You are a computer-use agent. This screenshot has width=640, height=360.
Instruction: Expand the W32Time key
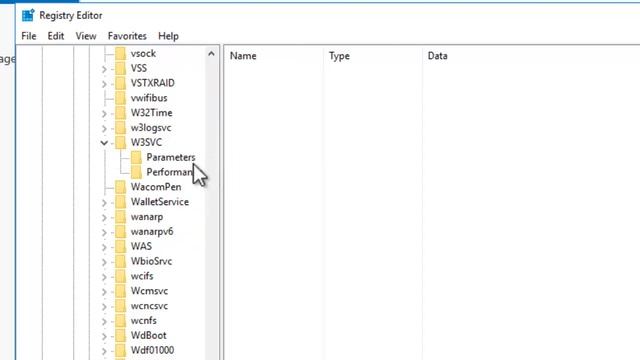pos(104,113)
